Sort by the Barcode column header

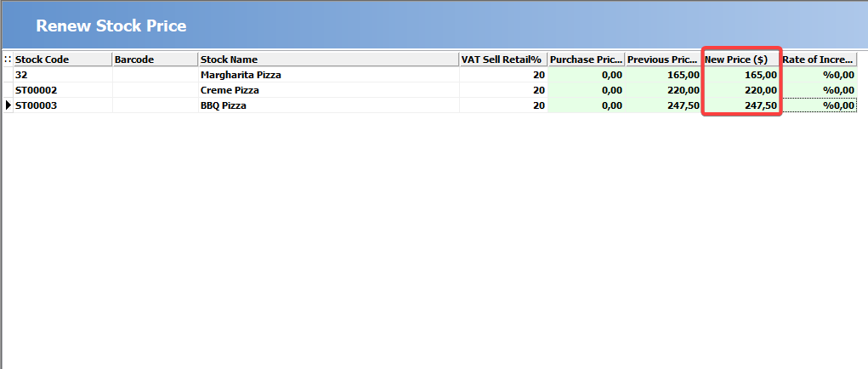(155, 60)
